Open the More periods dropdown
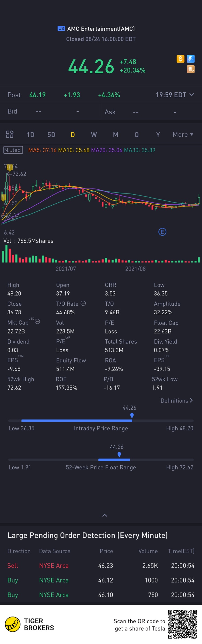This screenshot has height=644, width=202. (x=183, y=135)
